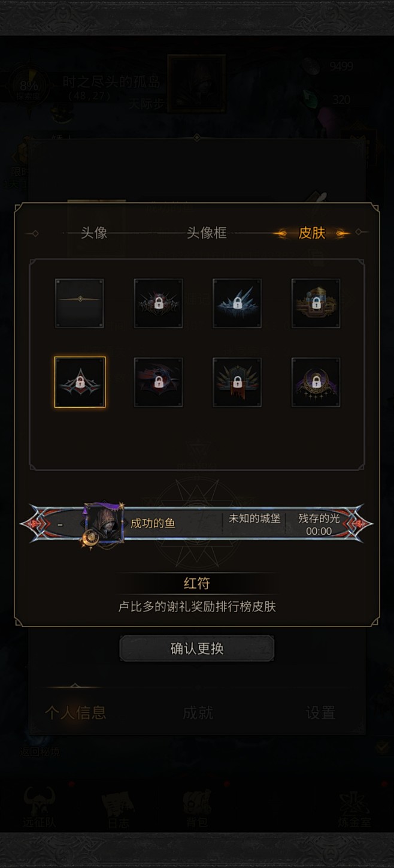The width and height of the screenshot is (394, 868).
Task: Confirm change with 确认更换 button
Action: point(197,649)
